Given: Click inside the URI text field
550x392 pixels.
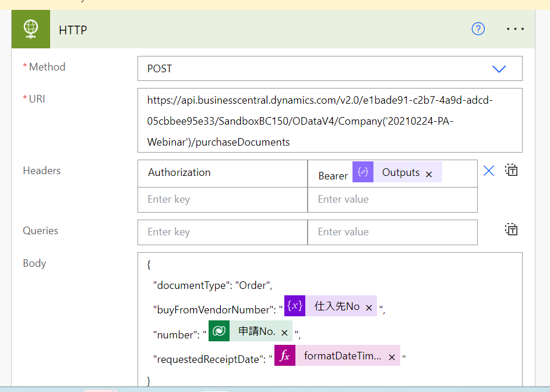Looking at the screenshot, I should [x=330, y=121].
